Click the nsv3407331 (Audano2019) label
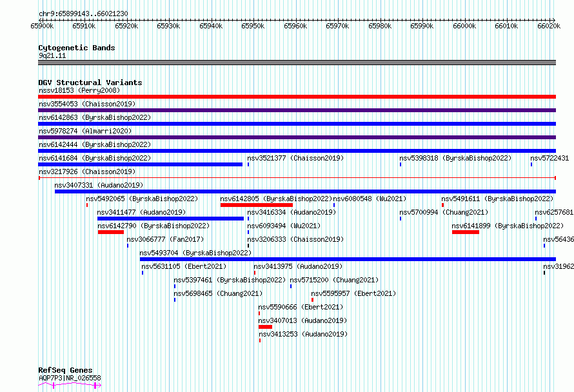The width and height of the screenshot is (574, 392). pos(99,185)
